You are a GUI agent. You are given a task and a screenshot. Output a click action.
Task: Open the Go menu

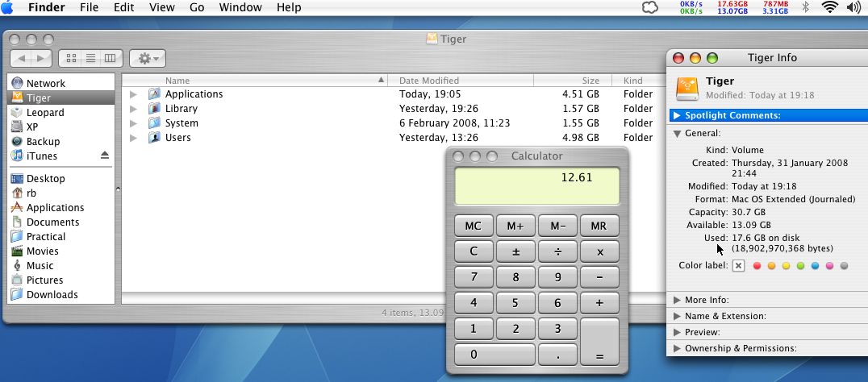coord(197,7)
